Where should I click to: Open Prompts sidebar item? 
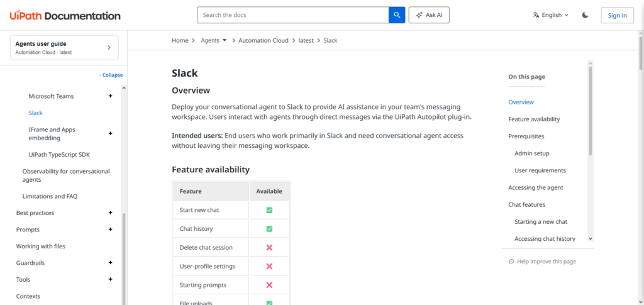click(x=28, y=230)
